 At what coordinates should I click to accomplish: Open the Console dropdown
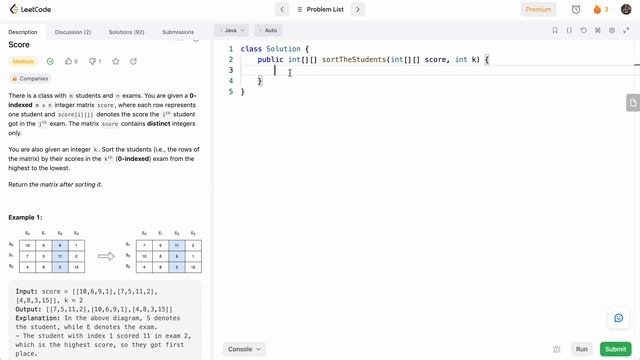(x=244, y=349)
